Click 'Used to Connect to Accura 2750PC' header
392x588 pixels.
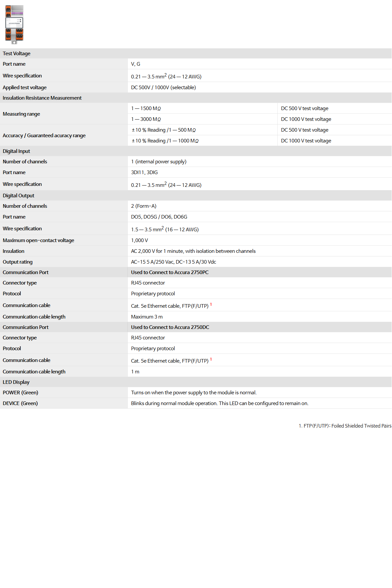(170, 272)
